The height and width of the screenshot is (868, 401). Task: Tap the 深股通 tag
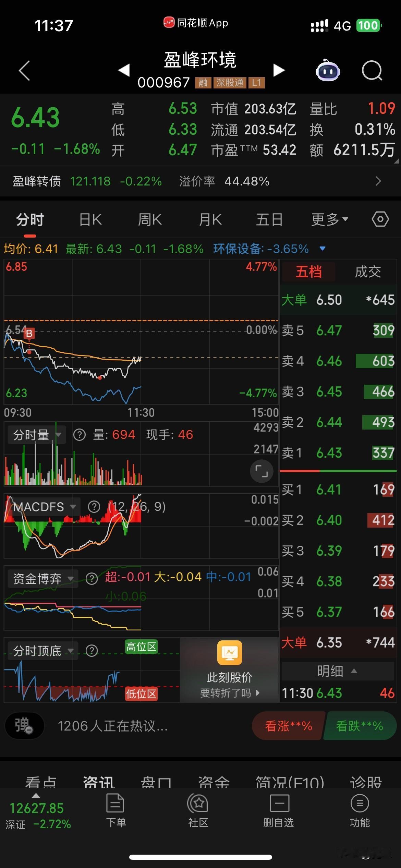[x=230, y=82]
